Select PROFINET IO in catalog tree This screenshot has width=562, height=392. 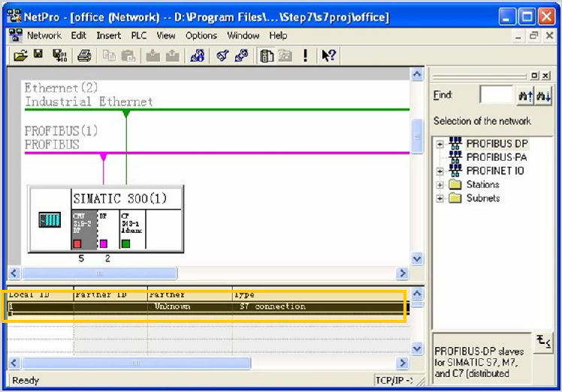pyautogui.click(x=495, y=171)
